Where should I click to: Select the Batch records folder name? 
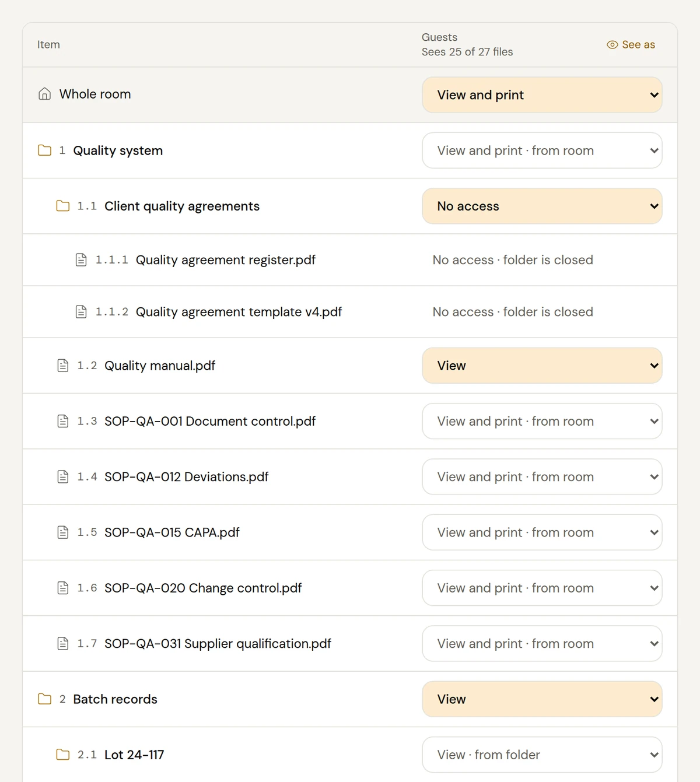point(115,699)
